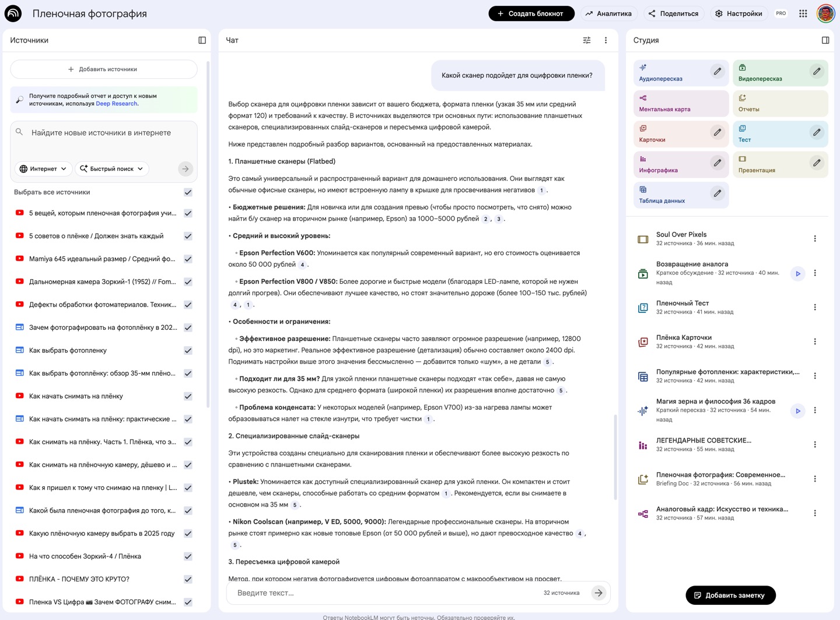840x620 pixels.
Task: Edit the Quiz (Тест) options
Action: pyautogui.click(x=817, y=132)
